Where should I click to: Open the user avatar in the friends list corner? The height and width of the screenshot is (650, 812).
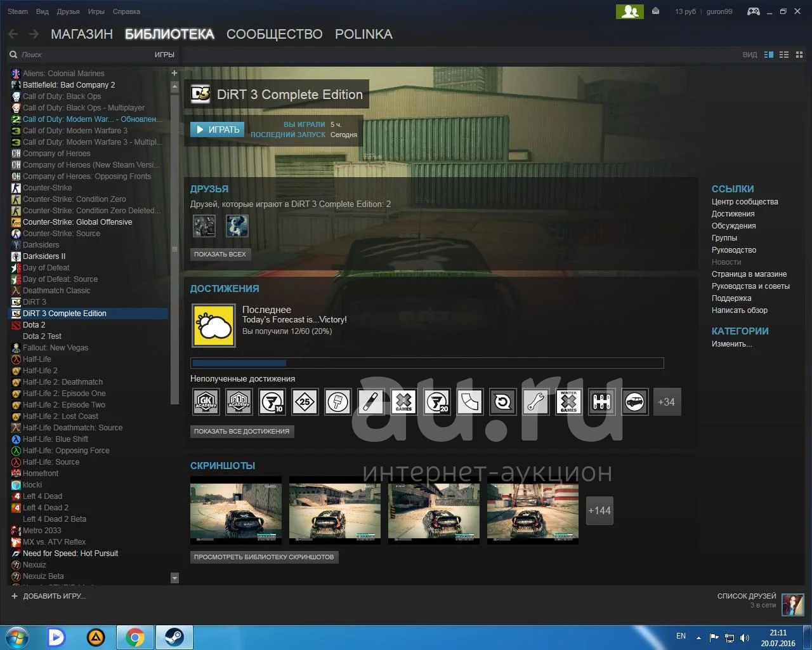pyautogui.click(x=793, y=605)
